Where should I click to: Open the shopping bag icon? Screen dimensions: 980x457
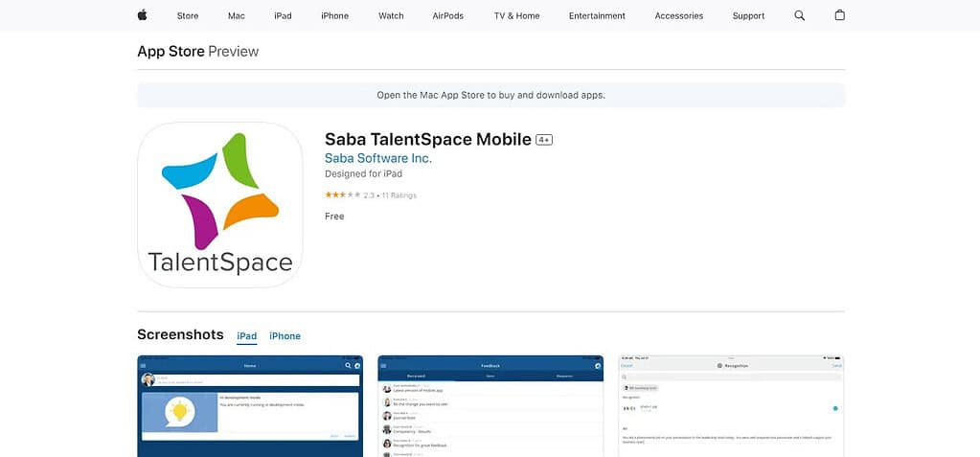pyautogui.click(x=839, y=15)
